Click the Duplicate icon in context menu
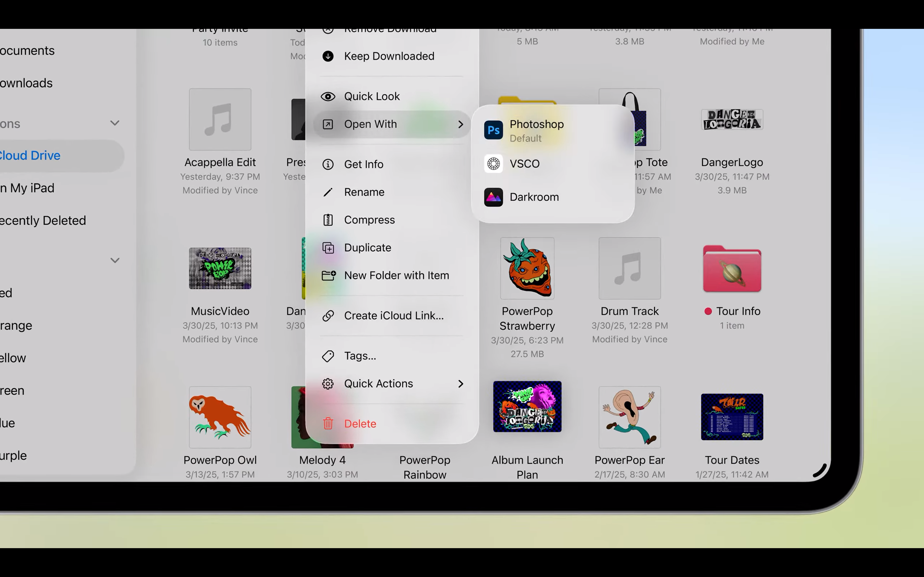This screenshot has height=577, width=924. coord(327,248)
